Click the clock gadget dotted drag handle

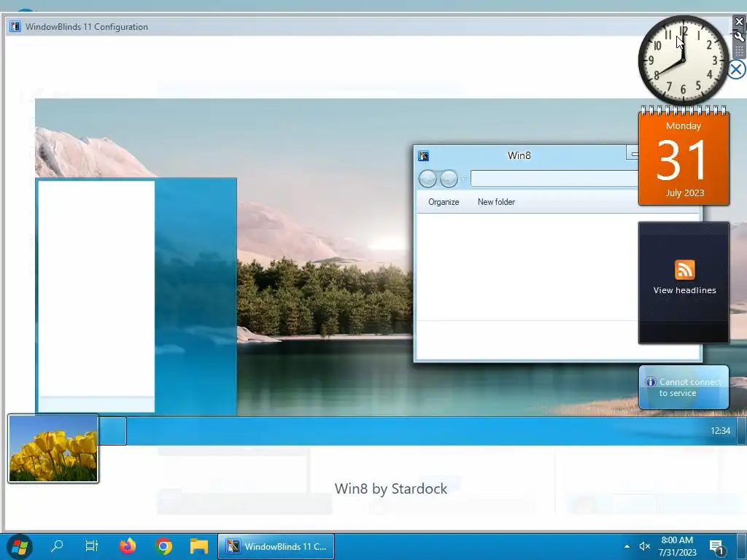(739, 50)
